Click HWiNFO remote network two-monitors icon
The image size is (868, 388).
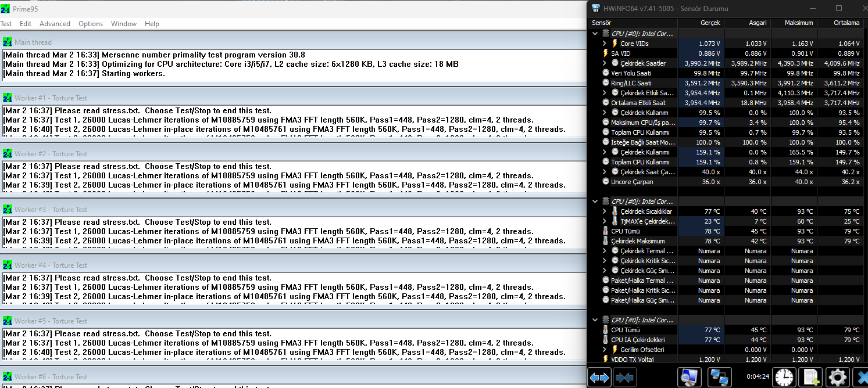pyautogui.click(x=721, y=377)
